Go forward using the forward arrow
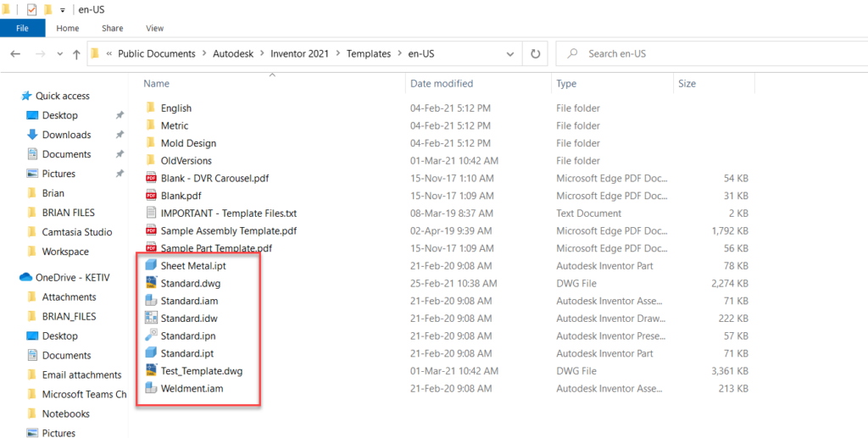The height and width of the screenshot is (438, 868). point(40,53)
